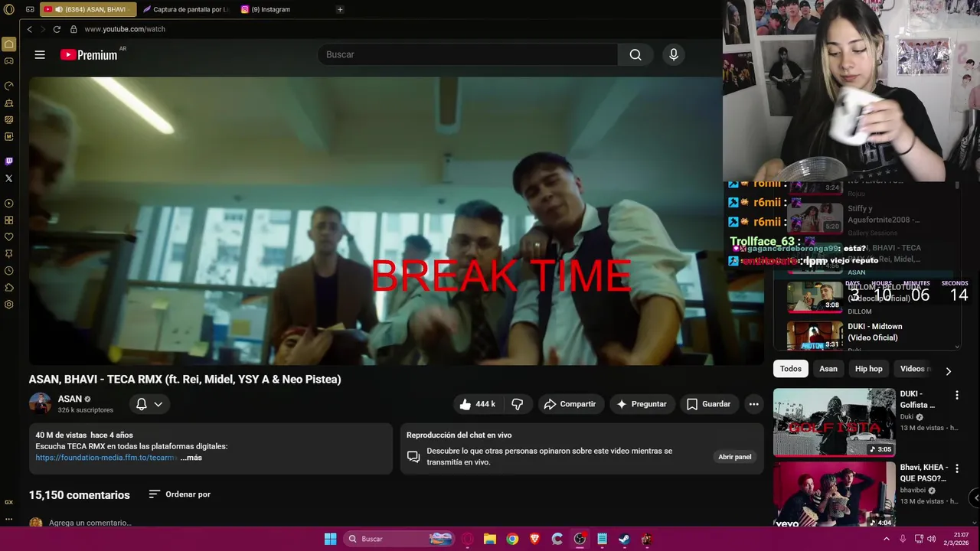Open the history clock icon in sidebar
980x551 pixels.
pyautogui.click(x=9, y=271)
